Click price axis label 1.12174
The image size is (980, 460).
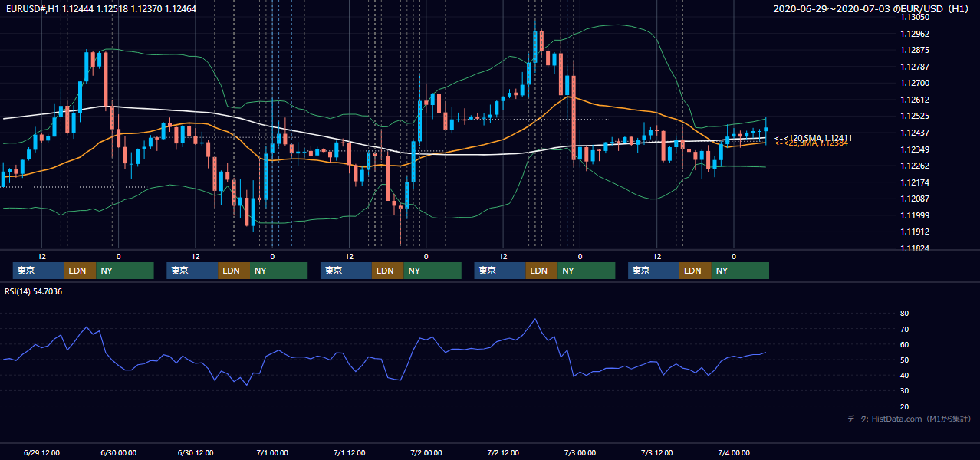(915, 182)
